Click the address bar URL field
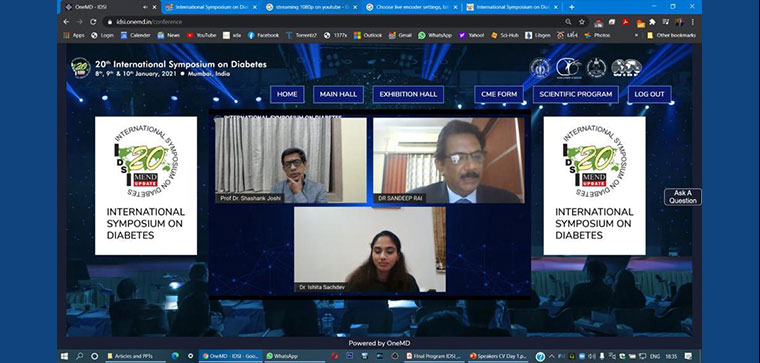The width and height of the screenshot is (760, 363). (334, 22)
